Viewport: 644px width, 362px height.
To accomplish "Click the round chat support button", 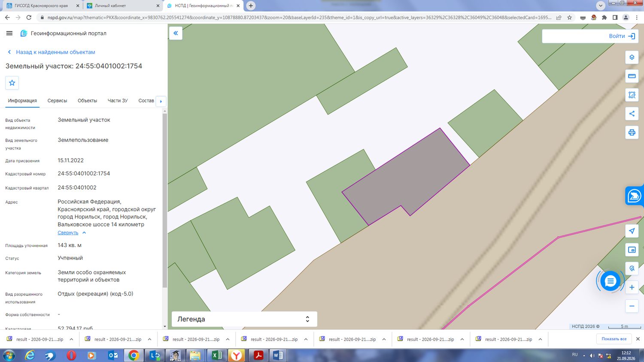I will 610,281.
